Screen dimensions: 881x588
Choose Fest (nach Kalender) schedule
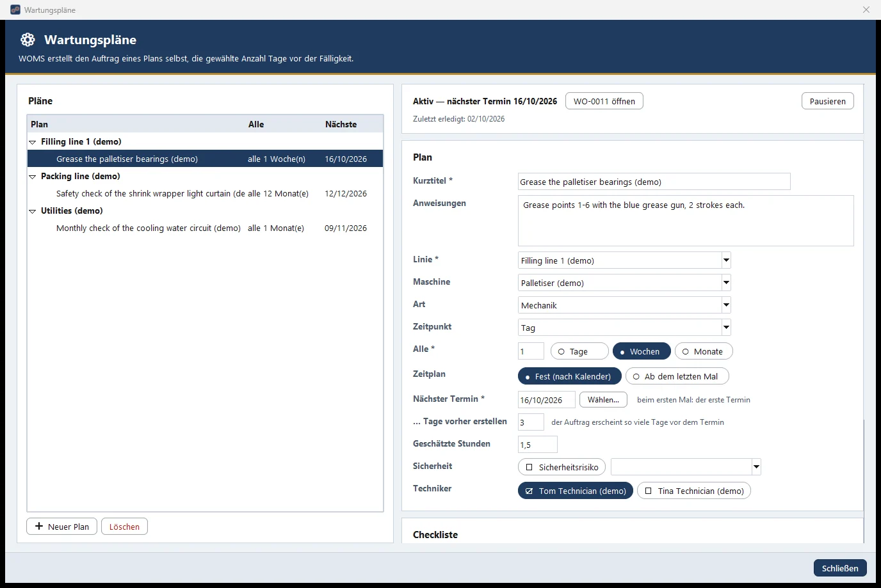click(x=569, y=376)
